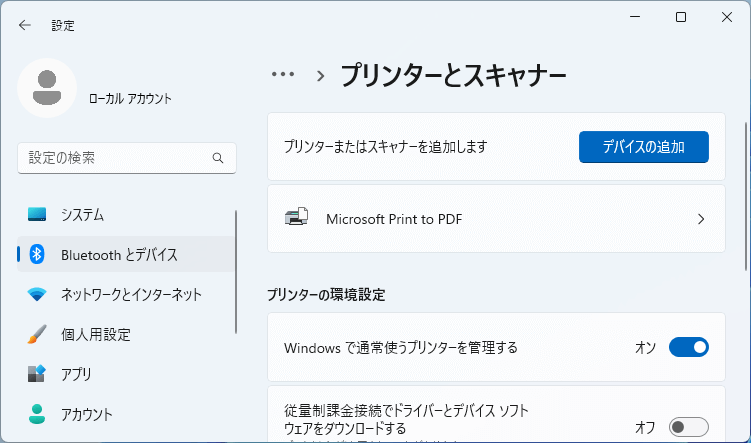Click the 設定の検索 search field
This screenshot has height=443, width=751.
pos(115,158)
